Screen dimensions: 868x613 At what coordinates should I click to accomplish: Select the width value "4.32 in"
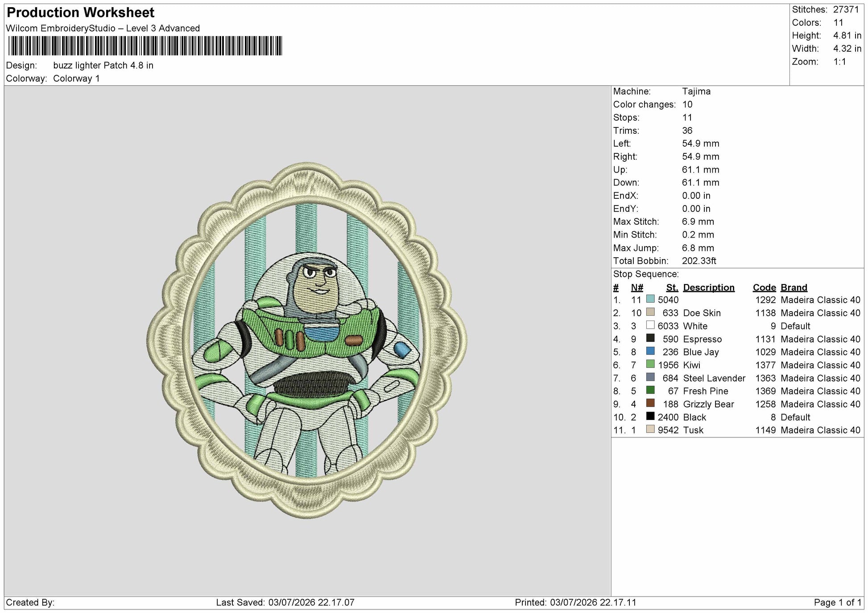pos(847,49)
